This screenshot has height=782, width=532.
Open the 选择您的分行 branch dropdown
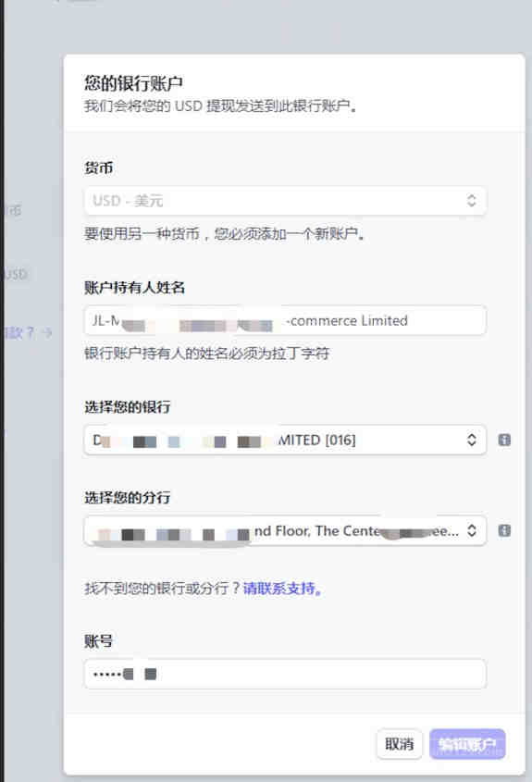(285, 530)
